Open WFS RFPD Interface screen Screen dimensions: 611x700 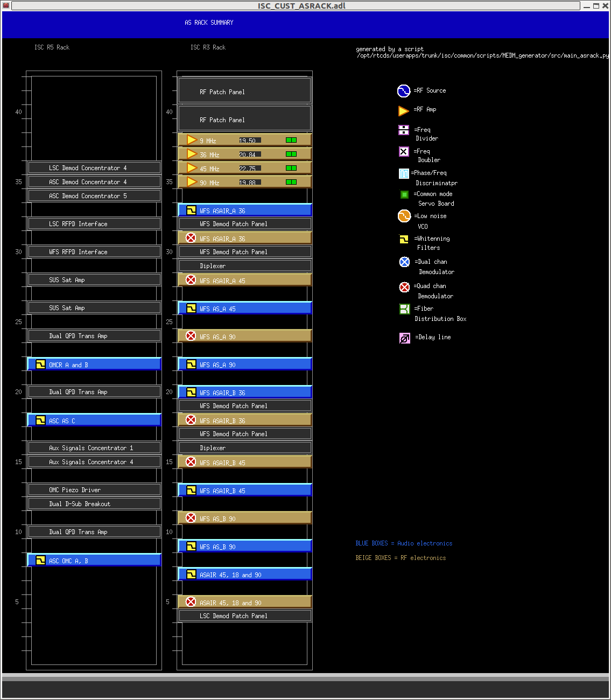tap(94, 251)
